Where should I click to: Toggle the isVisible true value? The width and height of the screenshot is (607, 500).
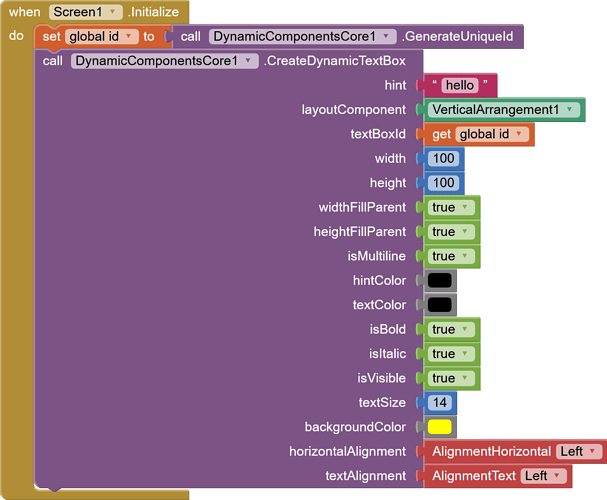click(451, 378)
